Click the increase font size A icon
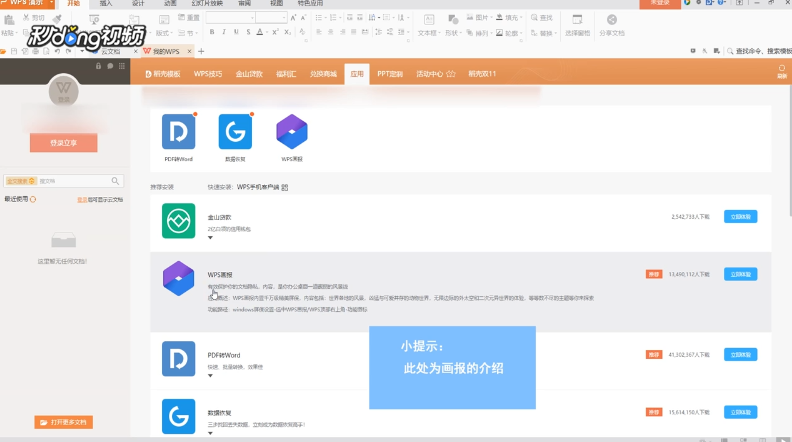The height and width of the screenshot is (442, 792). tap(293, 18)
